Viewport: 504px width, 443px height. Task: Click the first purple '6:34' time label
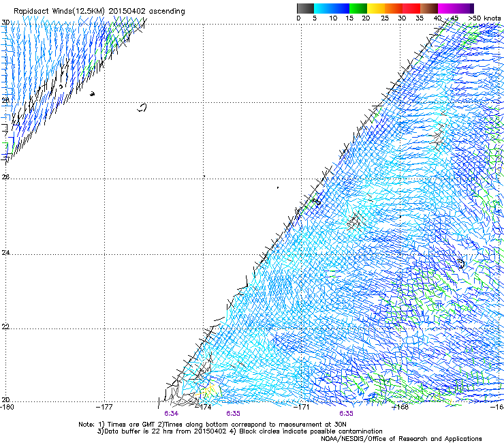coord(171,414)
